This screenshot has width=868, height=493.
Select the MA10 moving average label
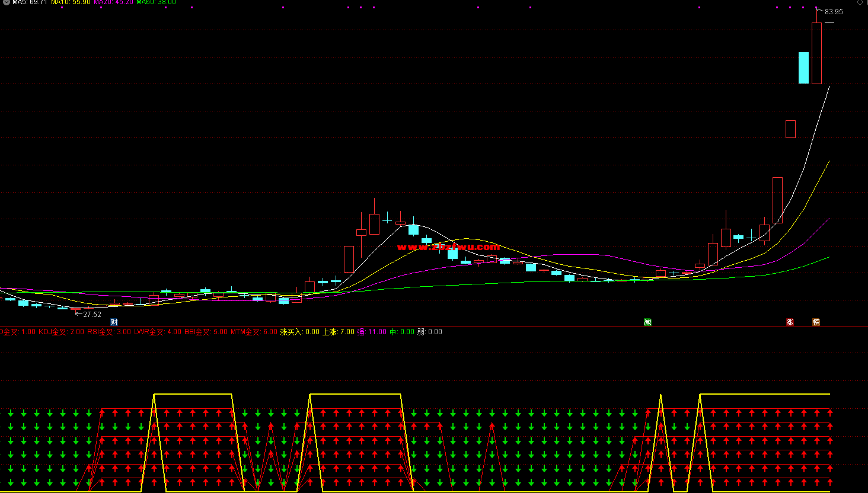coord(71,2)
